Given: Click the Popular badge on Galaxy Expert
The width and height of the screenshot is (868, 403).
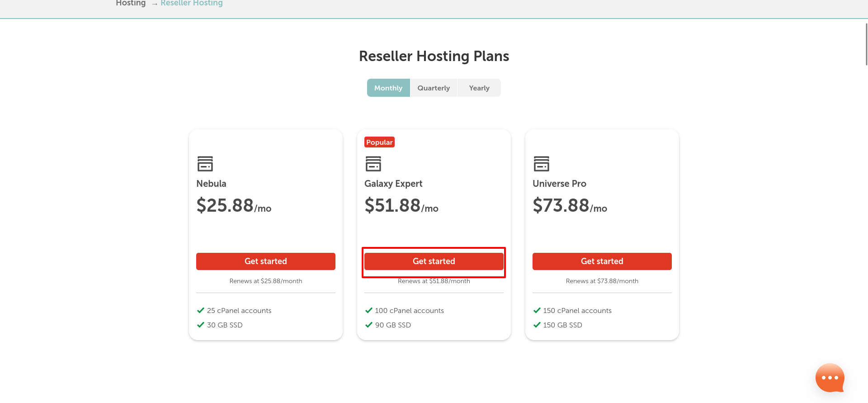Looking at the screenshot, I should click(379, 142).
